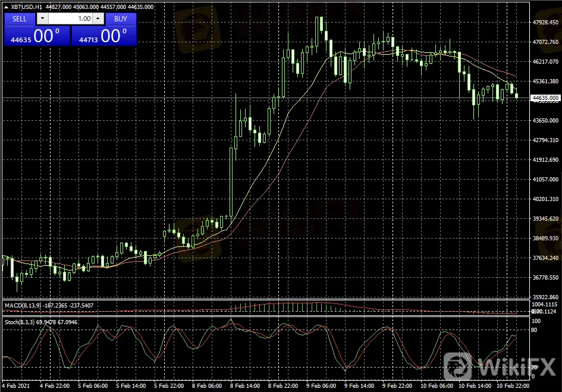Click the current price tag 44635.000
The height and width of the screenshot is (392, 562).
pyautogui.click(x=545, y=98)
